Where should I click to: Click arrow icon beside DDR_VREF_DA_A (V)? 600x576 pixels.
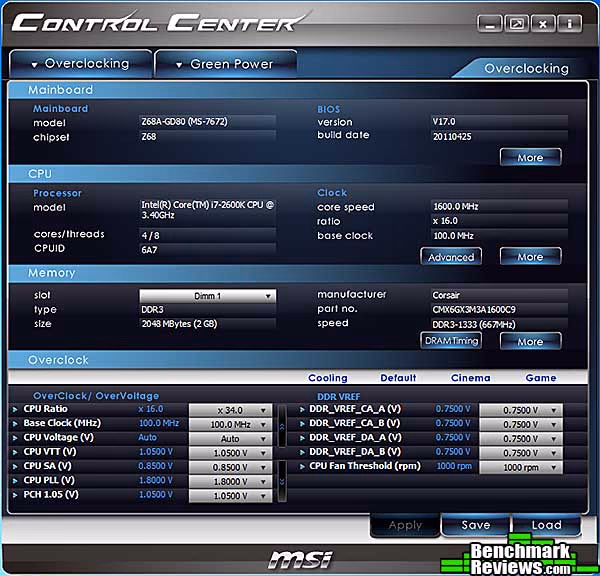pyautogui.click(x=302, y=438)
